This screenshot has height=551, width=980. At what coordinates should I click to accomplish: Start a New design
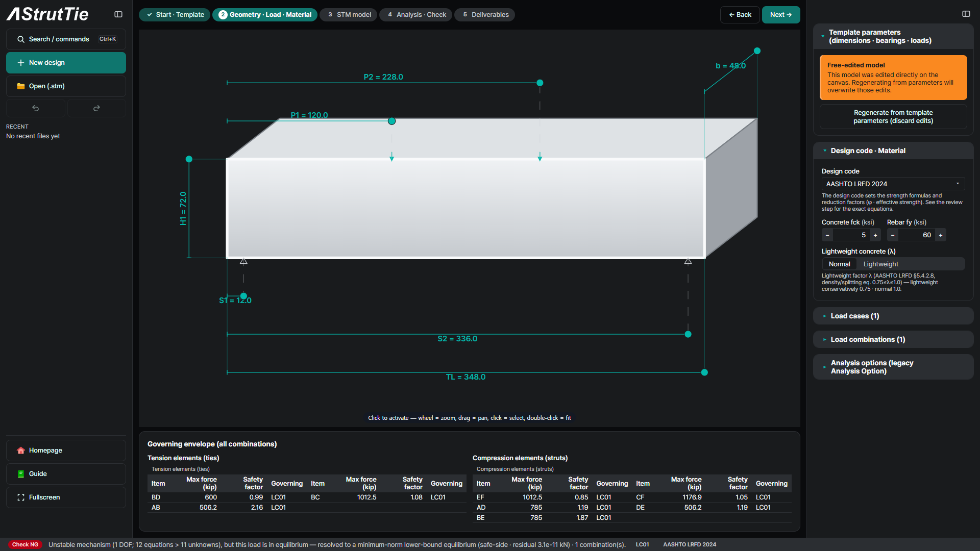point(66,63)
